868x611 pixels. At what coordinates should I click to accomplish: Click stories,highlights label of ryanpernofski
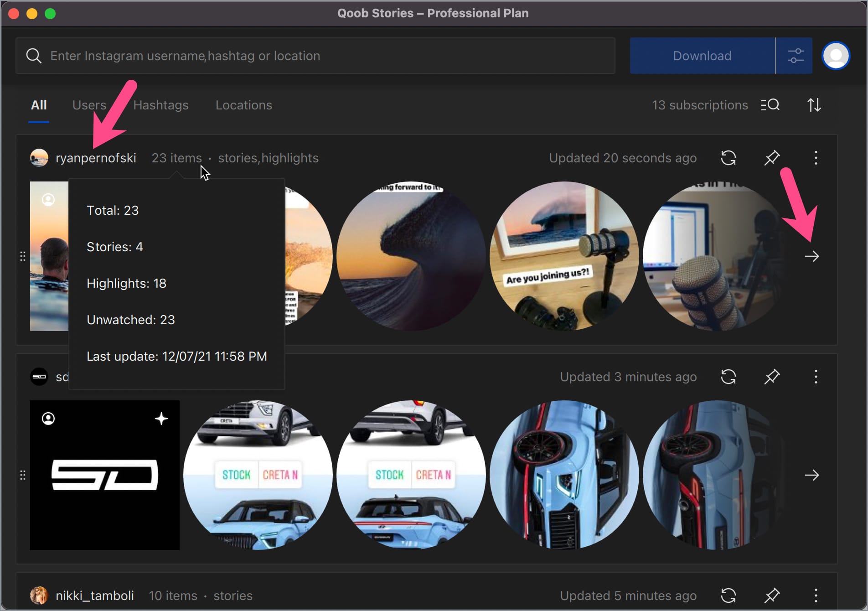tap(268, 158)
